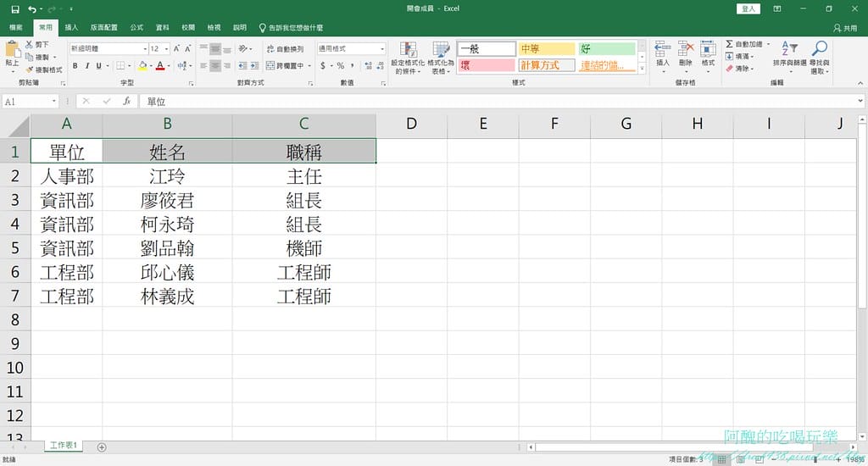This screenshot has width=868, height=466.
Task: Apply yellow fill color bucket
Action: [142, 66]
